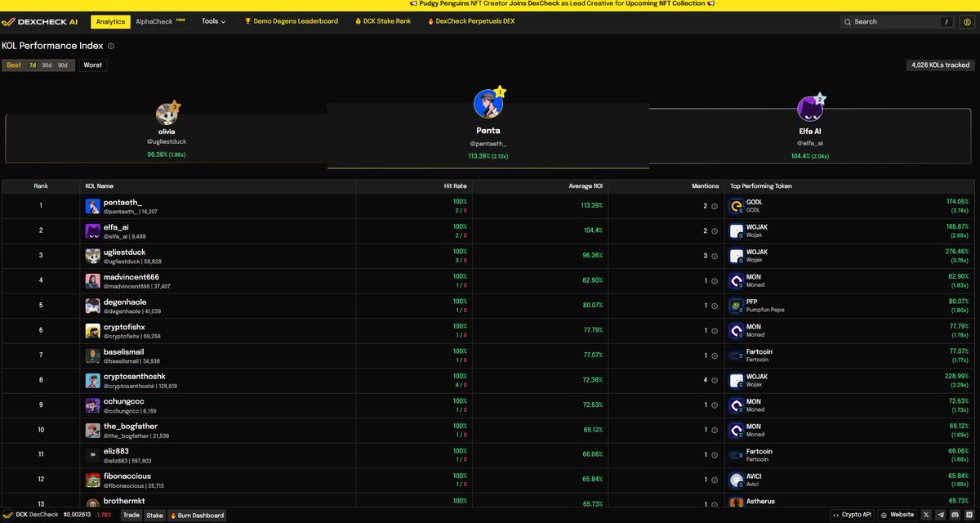Click the Top Performing Token column header
This screenshot has height=523, width=980.
coord(761,186)
